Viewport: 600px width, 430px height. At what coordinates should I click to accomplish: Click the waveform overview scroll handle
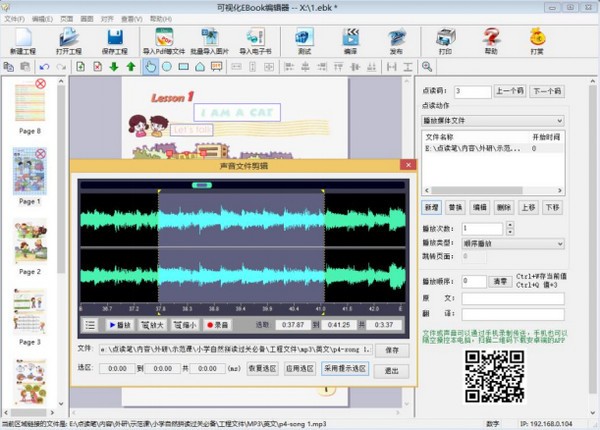click(201, 184)
